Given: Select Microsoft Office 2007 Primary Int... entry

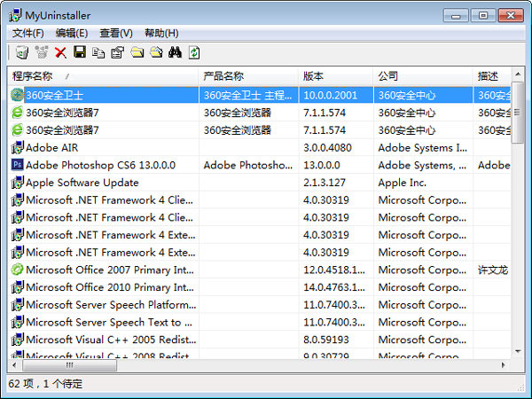Looking at the screenshot, I should coord(110,270).
